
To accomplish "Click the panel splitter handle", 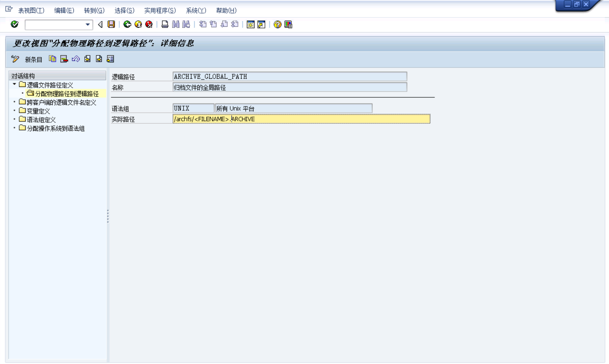I will point(108,216).
